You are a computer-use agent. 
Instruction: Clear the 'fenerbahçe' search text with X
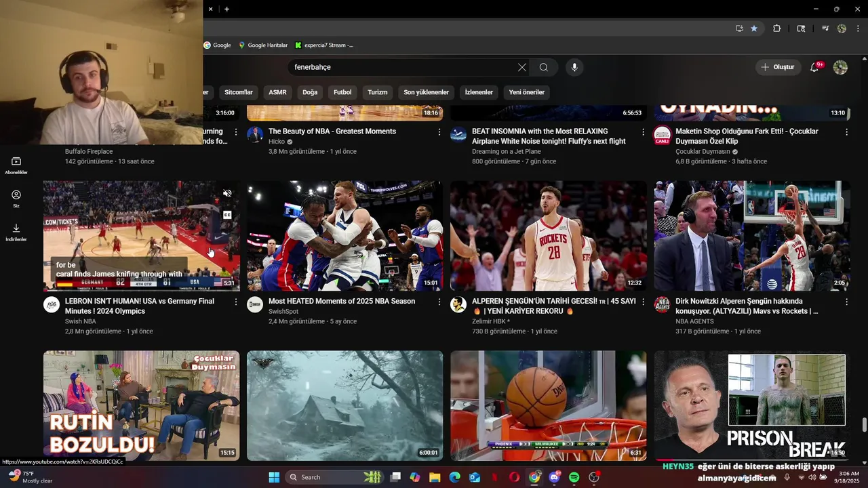point(521,67)
